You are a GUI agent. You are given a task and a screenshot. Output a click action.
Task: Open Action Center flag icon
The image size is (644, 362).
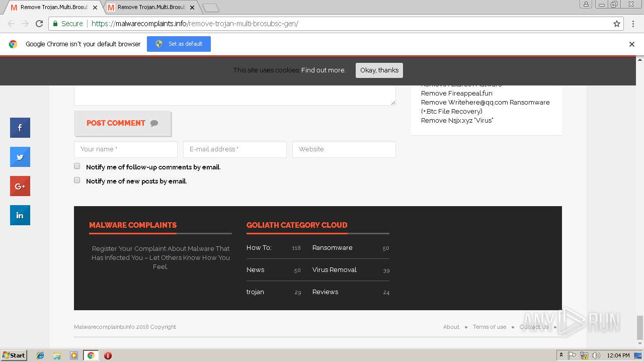click(572, 355)
